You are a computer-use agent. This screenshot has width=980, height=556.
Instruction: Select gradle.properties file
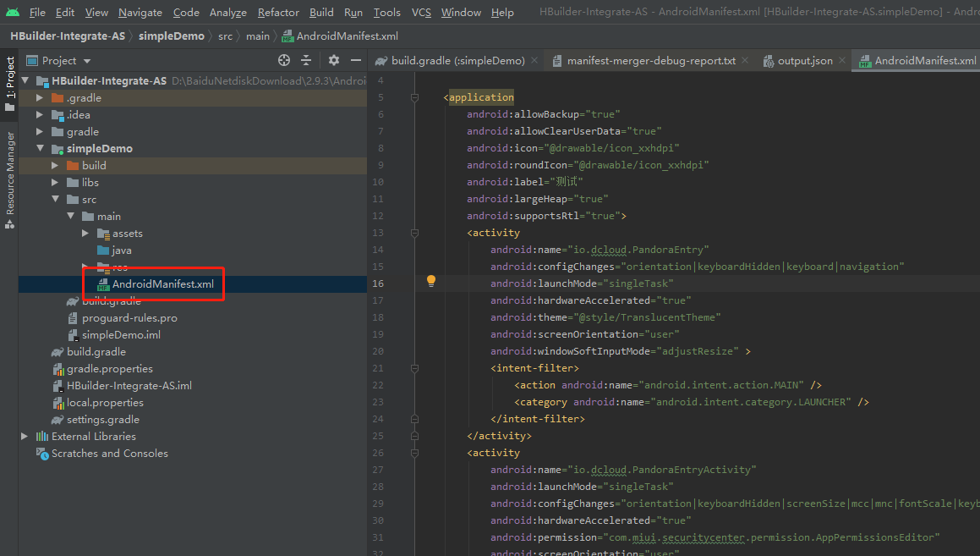[x=102, y=368]
